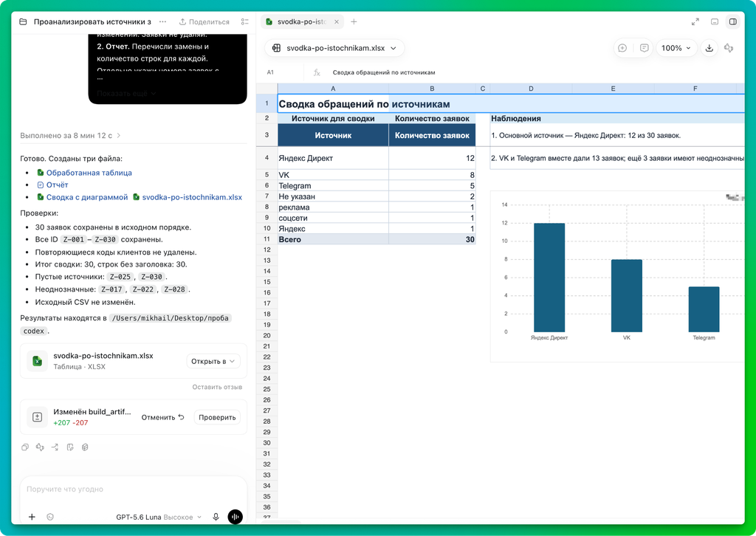756x536 pixels.
Task: Click Отменить to undo the change
Action: [x=162, y=417]
